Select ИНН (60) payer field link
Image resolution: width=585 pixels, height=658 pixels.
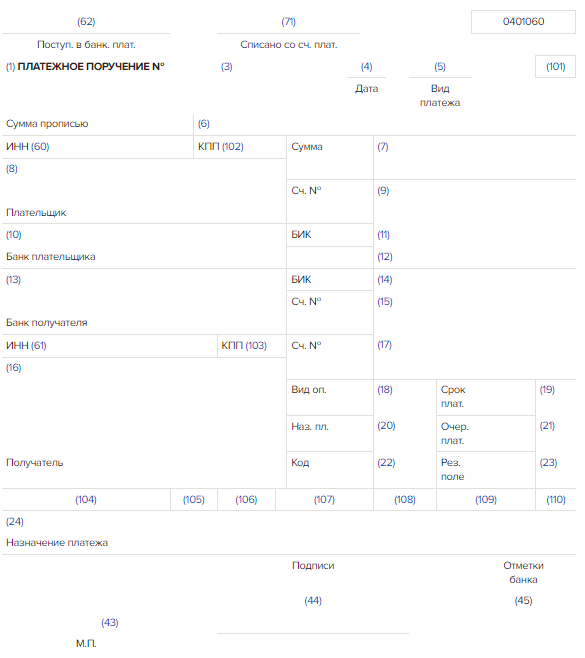[x=40, y=146]
